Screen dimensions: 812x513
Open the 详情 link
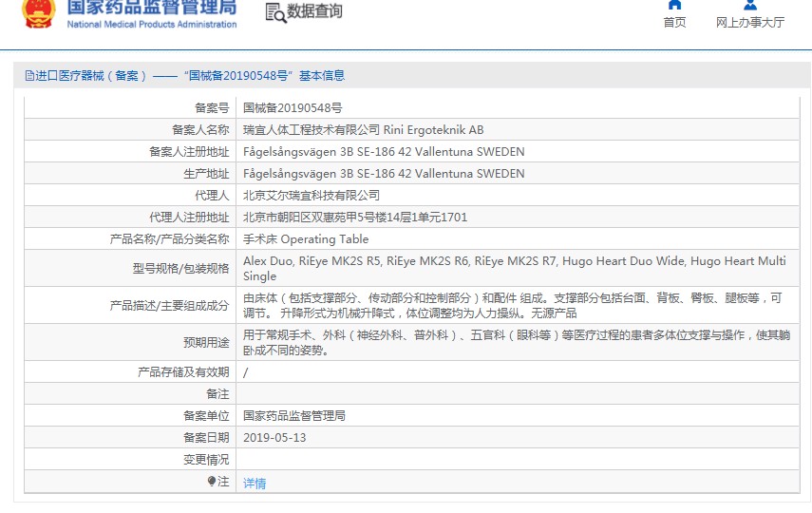pyautogui.click(x=255, y=484)
